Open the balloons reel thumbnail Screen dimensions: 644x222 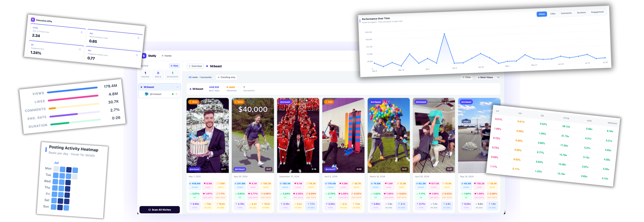[388, 135]
